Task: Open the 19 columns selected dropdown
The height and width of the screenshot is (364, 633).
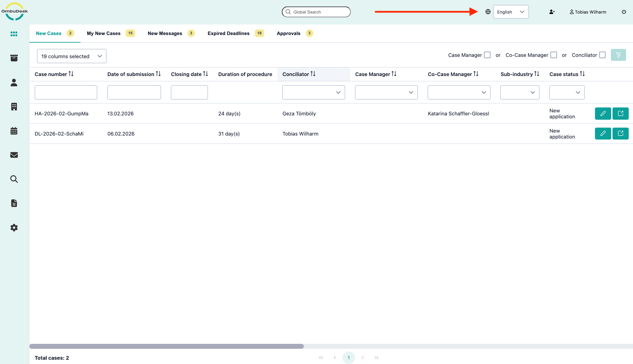Action: pos(71,56)
